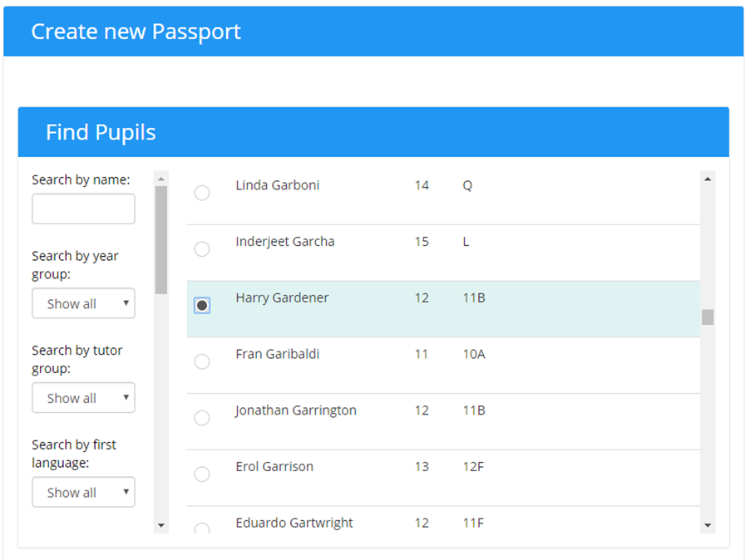Click the down arrow on the pupil list scrollbar
Screen dimensions: 750x560
pyautogui.click(x=708, y=526)
